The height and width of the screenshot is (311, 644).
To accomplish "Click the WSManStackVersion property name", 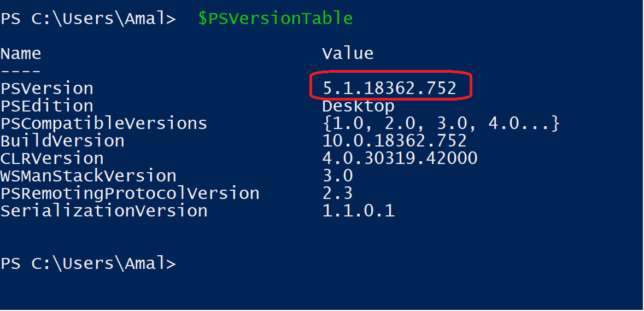I will pyautogui.click(x=89, y=176).
